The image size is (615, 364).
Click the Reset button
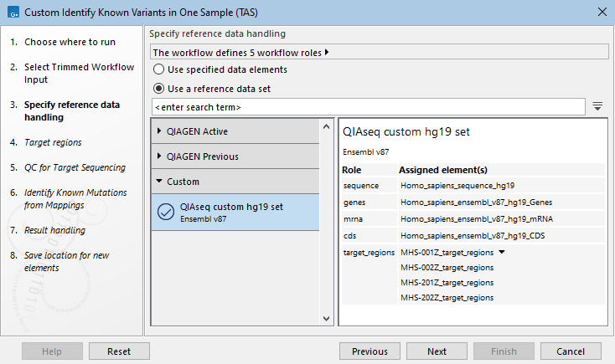click(x=119, y=351)
